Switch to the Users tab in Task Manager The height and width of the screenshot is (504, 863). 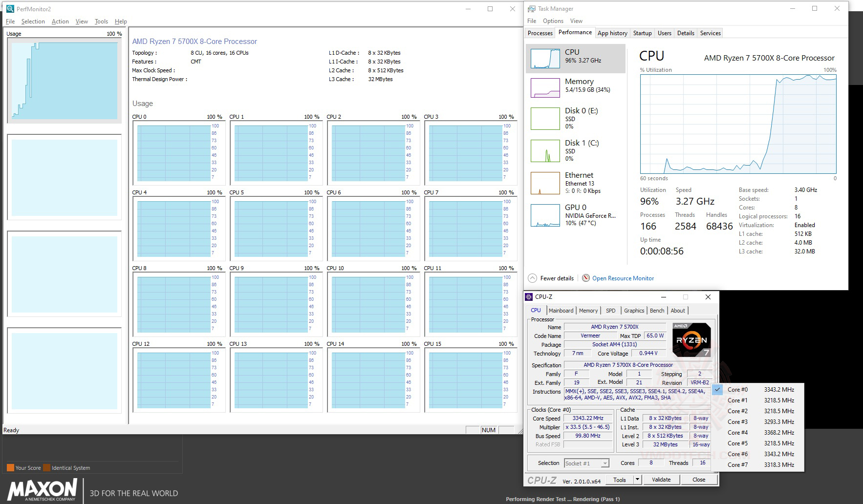point(665,33)
